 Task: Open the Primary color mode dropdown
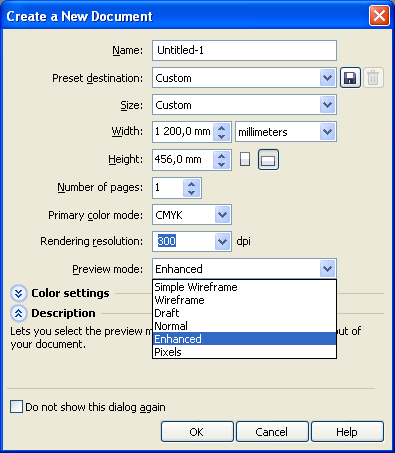222,215
